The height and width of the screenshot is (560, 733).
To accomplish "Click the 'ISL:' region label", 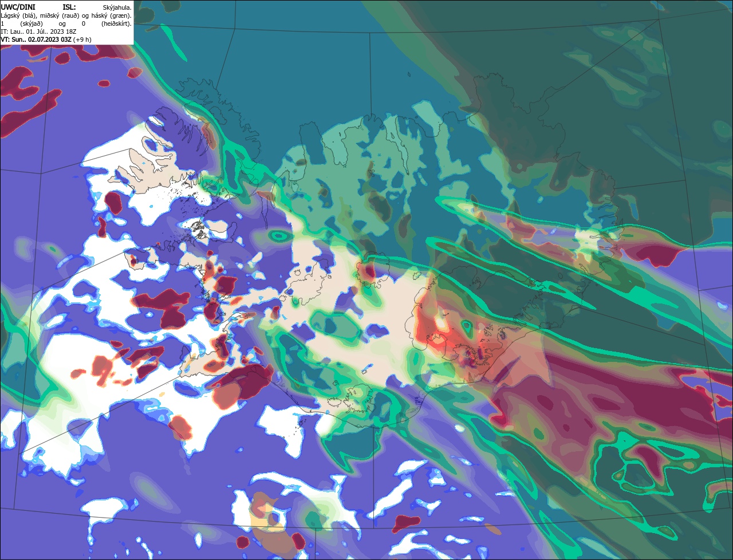I will click(x=69, y=7).
